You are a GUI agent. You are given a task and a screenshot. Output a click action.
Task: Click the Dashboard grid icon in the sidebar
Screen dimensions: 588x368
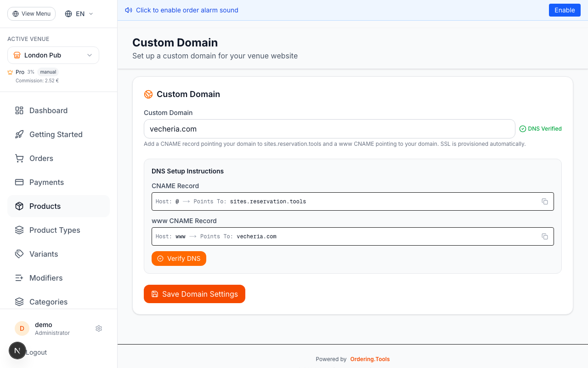(x=19, y=110)
